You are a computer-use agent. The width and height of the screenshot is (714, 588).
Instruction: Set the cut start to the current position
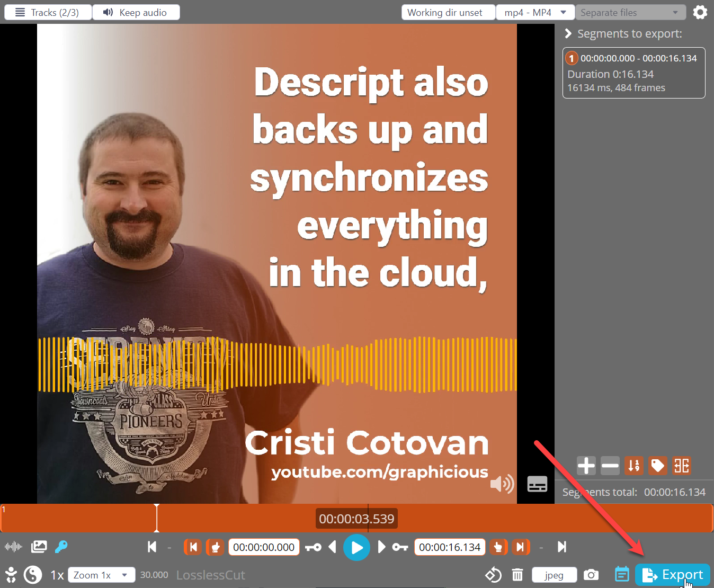coord(215,547)
